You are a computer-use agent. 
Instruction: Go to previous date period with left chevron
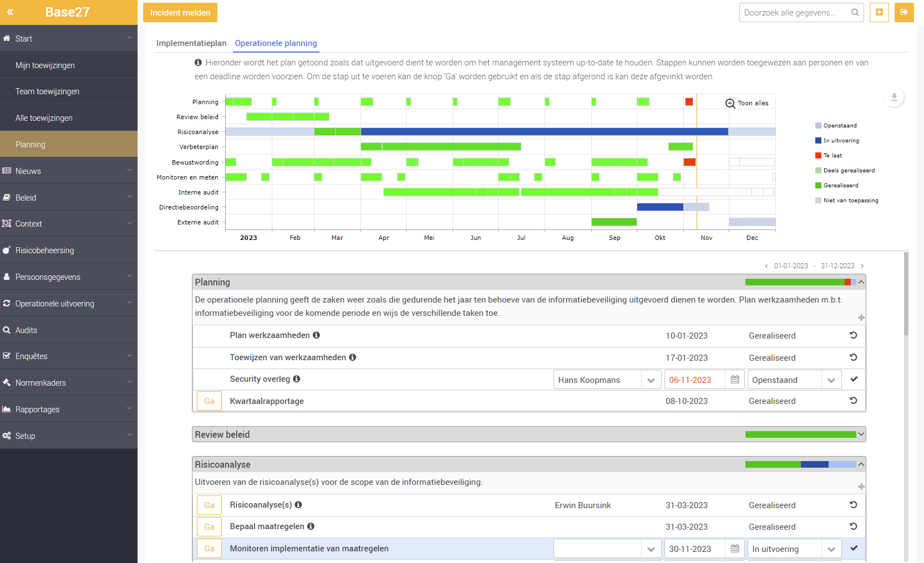[766, 266]
